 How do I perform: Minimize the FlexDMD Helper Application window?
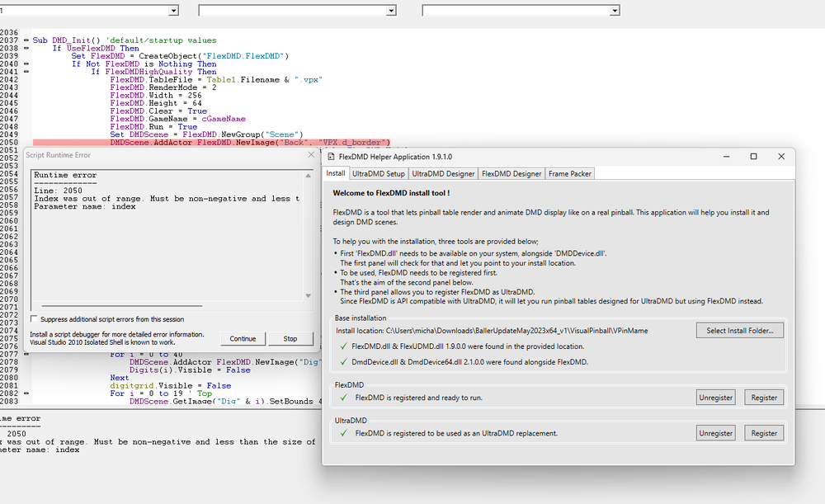[x=726, y=156]
